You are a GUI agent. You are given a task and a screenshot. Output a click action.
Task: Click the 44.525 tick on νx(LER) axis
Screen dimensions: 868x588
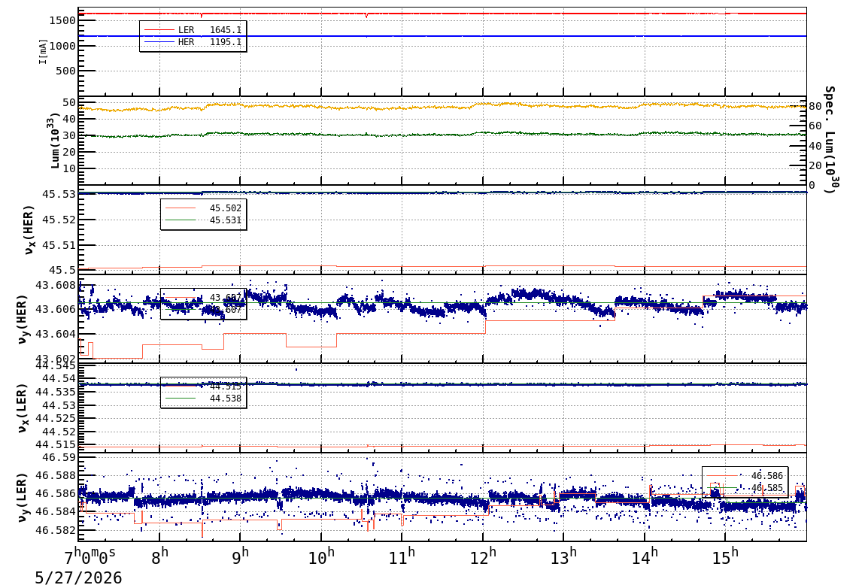pos(56,419)
